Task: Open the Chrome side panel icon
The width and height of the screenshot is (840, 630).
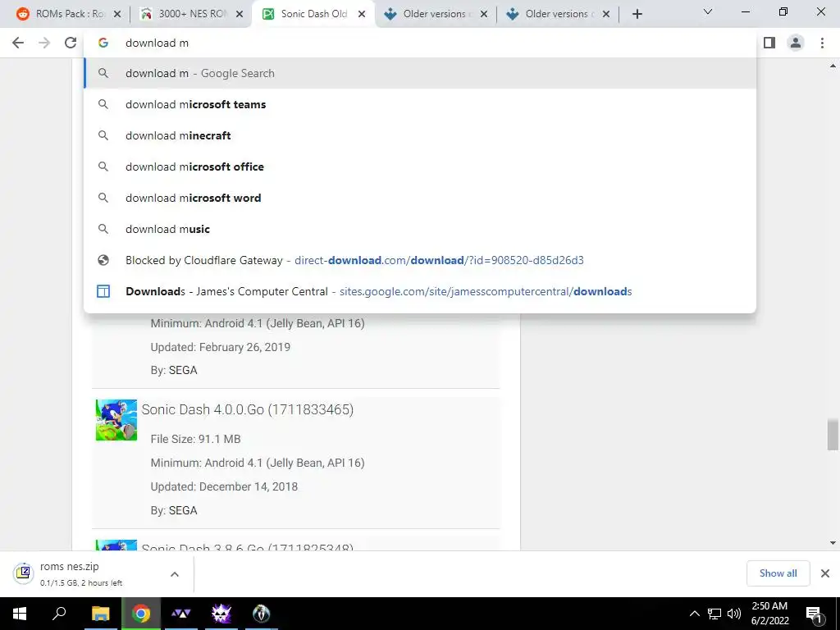Action: [769, 43]
